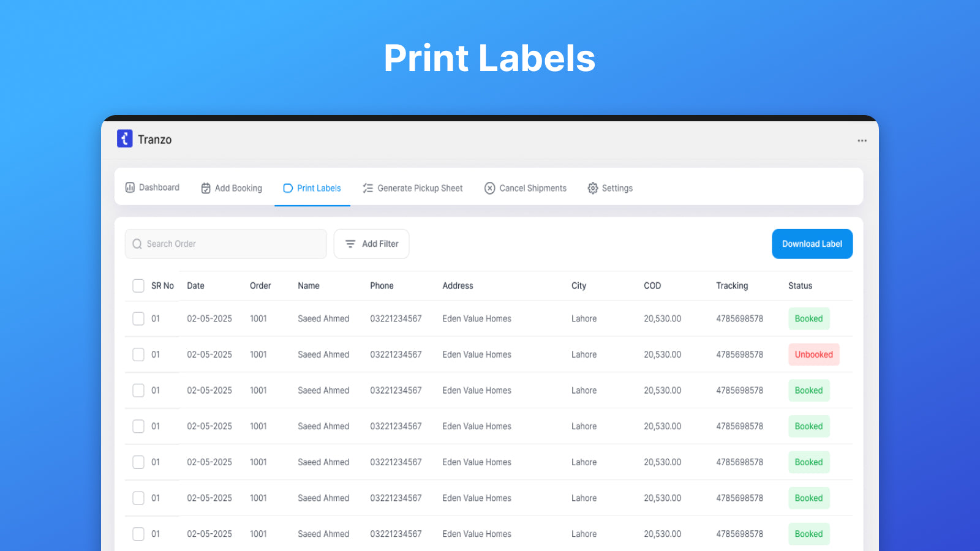Click date 02-05-2025 in first row
980x551 pixels.
(x=209, y=318)
